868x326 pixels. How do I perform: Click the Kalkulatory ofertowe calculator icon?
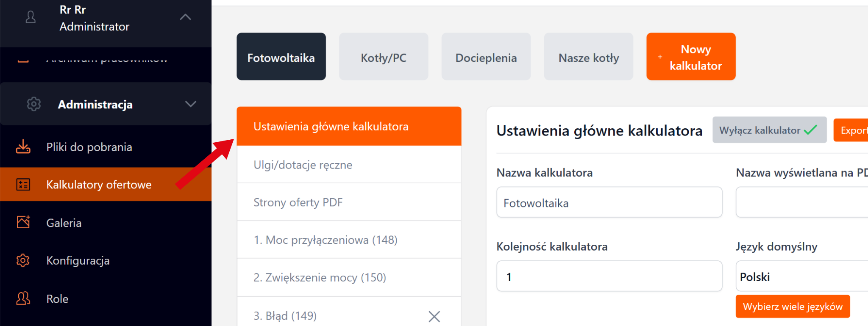pos(23,185)
